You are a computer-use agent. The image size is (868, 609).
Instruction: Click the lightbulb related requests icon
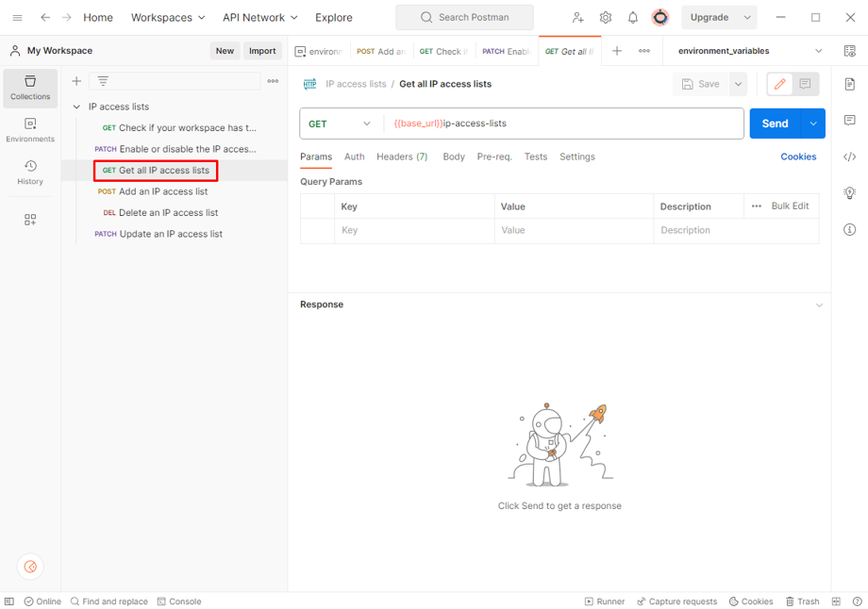click(850, 192)
